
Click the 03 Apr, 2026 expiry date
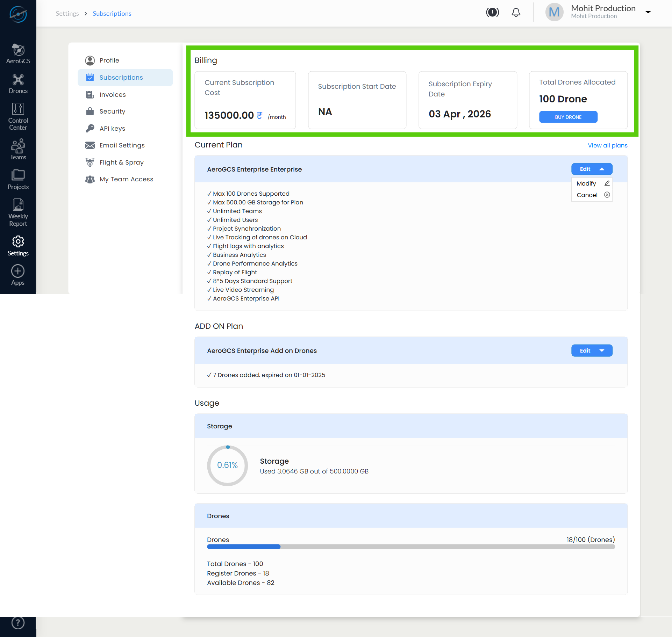(460, 114)
